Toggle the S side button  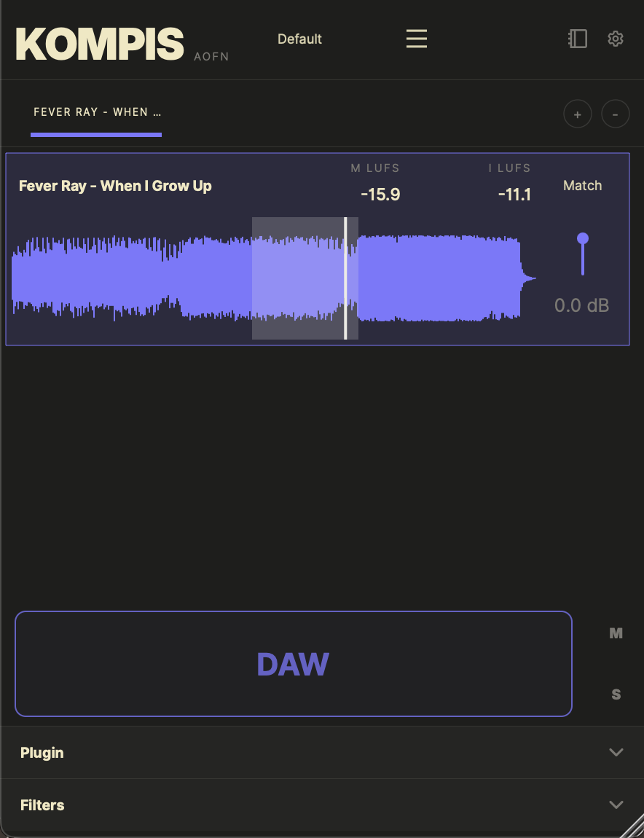pyautogui.click(x=616, y=694)
